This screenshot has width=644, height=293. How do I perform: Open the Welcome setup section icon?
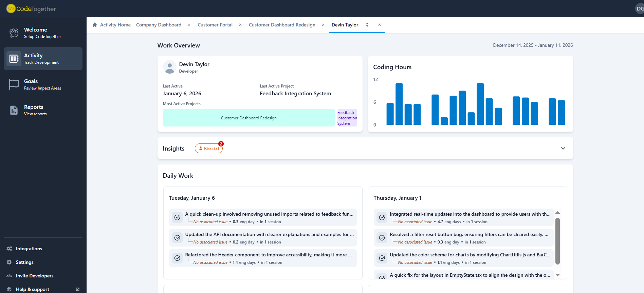point(14,33)
